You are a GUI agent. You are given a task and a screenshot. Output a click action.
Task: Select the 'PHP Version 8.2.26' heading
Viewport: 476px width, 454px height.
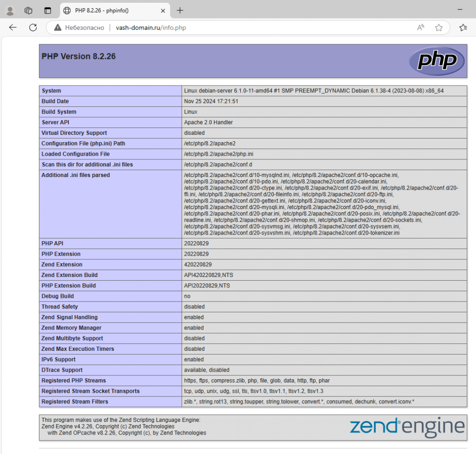pos(78,56)
